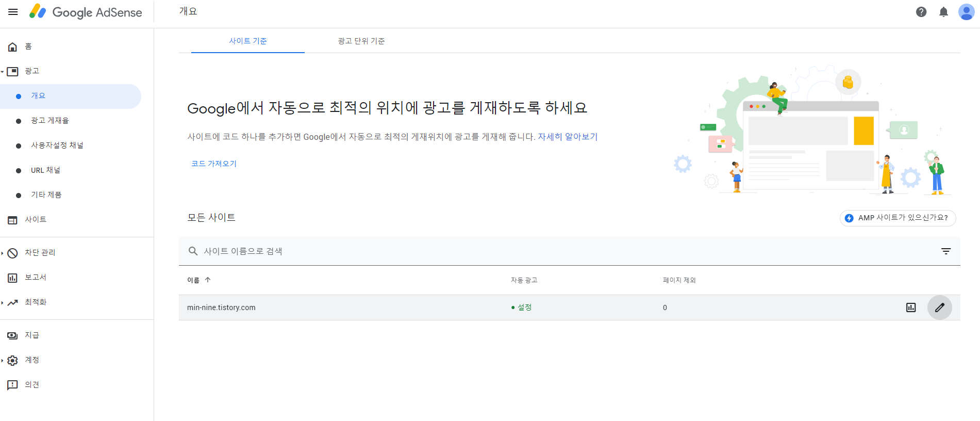Click the search magnifier icon

point(193,251)
